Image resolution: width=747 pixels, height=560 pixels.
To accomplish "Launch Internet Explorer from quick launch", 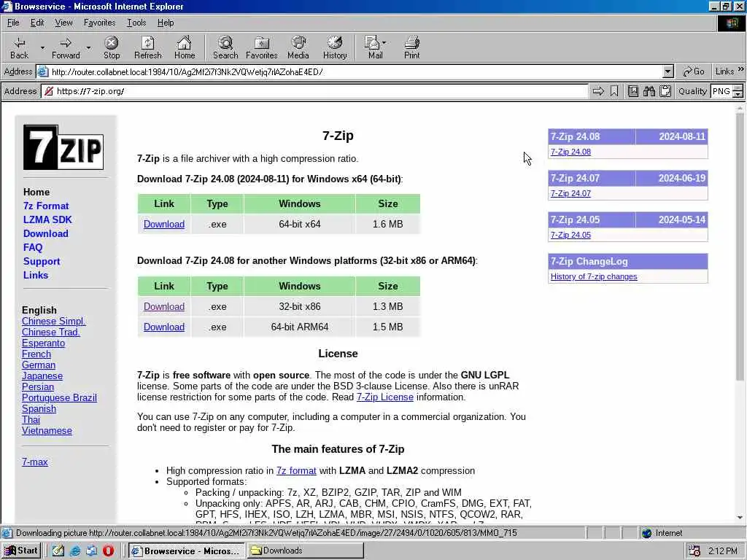I will 75,551.
